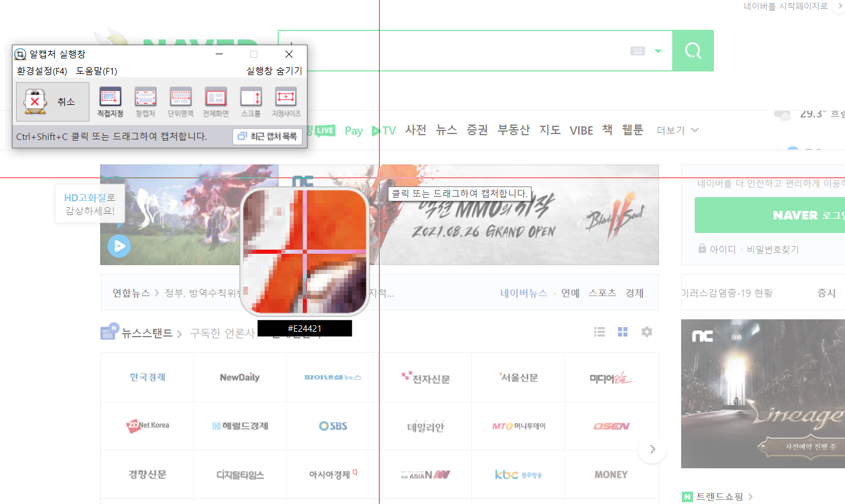The image size is (845, 504).
Task: Play the banner video play button
Action: pyautogui.click(x=119, y=245)
